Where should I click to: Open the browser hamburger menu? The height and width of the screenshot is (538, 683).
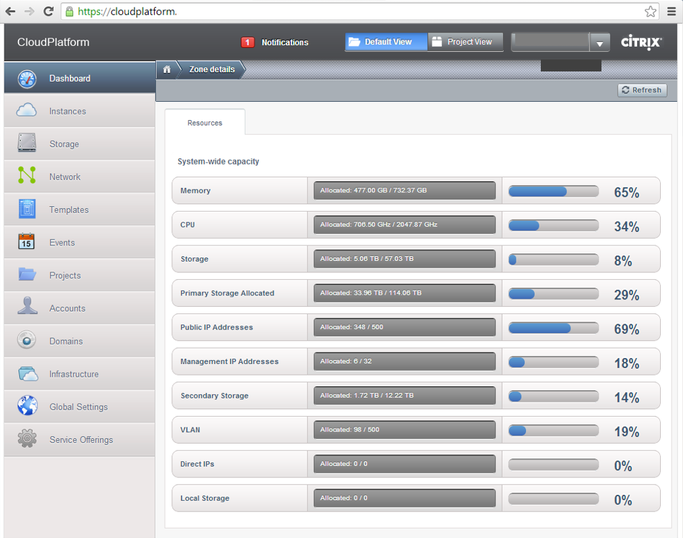click(x=672, y=11)
